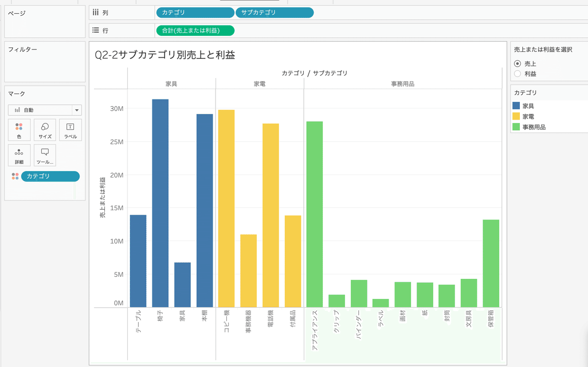Select the 売上 radio button
This screenshot has height=367, width=588.
pyautogui.click(x=517, y=64)
